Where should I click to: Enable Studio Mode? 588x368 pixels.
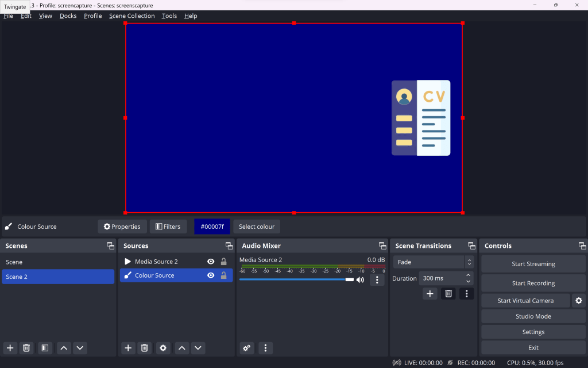click(x=533, y=316)
